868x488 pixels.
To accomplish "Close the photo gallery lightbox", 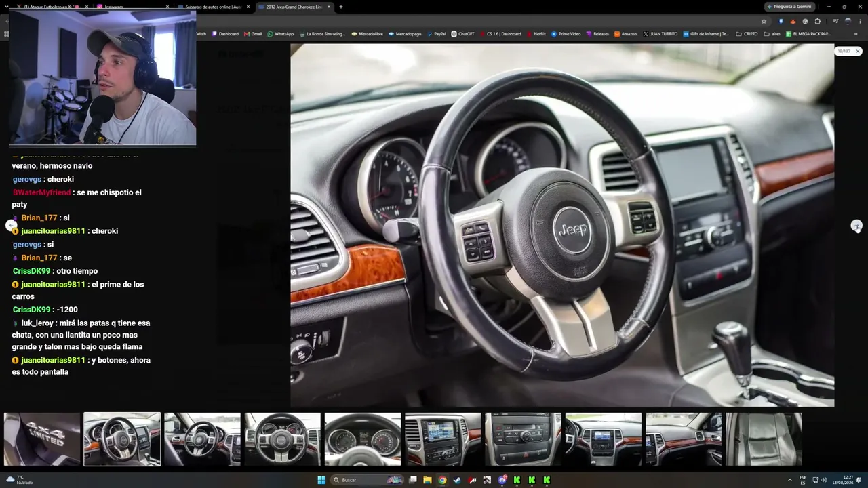I will click(x=857, y=51).
